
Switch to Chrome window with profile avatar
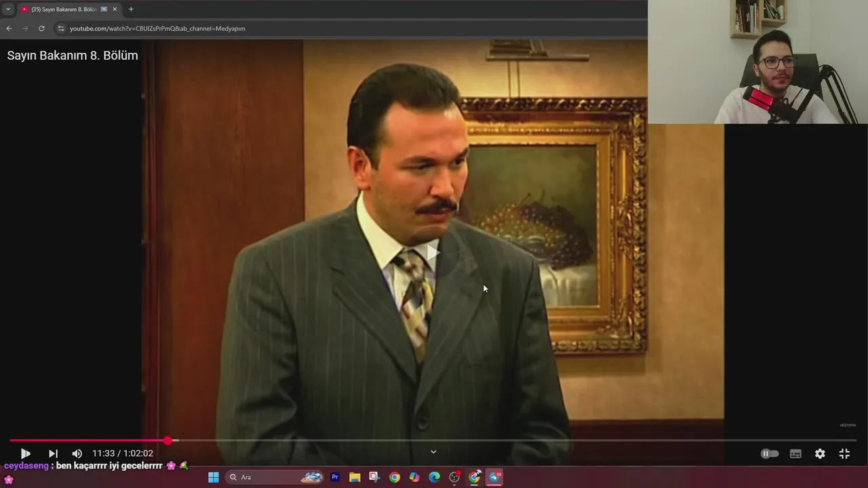point(475,477)
